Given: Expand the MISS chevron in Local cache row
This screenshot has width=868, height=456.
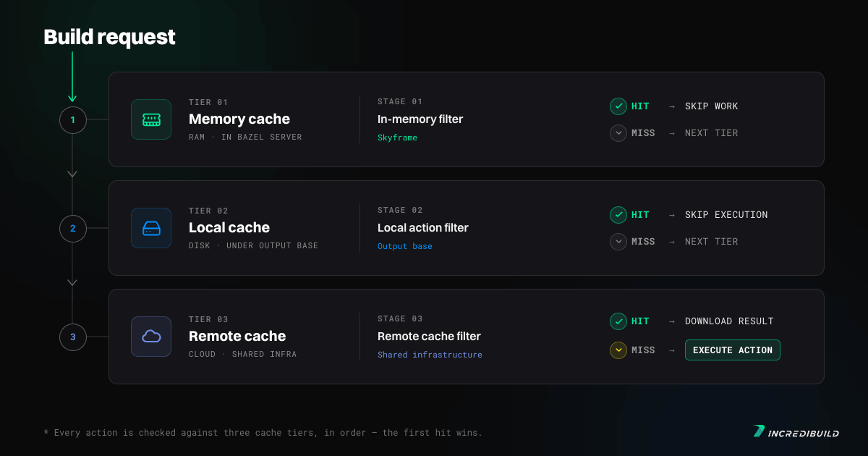Looking at the screenshot, I should [x=618, y=242].
